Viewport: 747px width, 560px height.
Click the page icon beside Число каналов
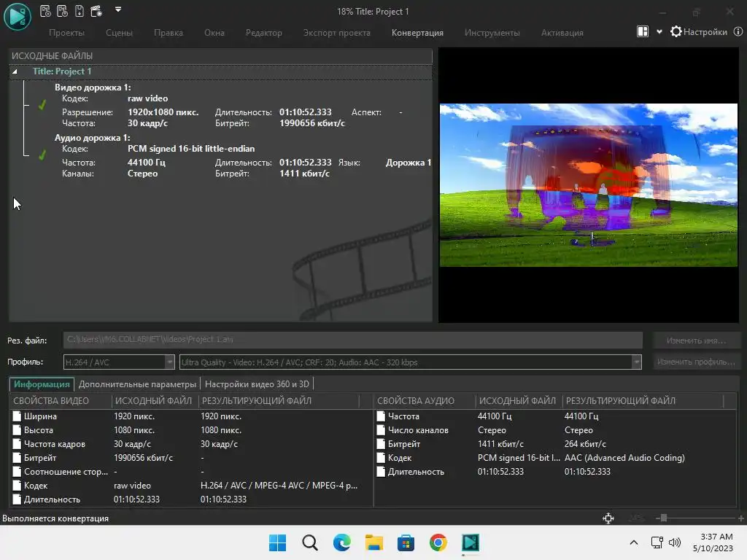pyautogui.click(x=381, y=430)
